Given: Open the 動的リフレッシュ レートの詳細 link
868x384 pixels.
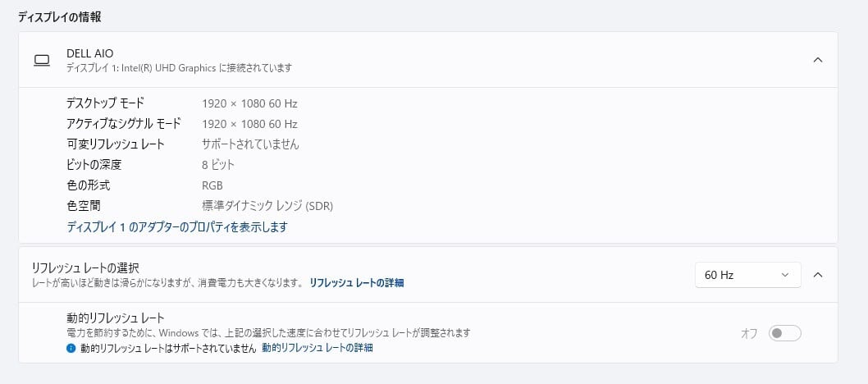Looking at the screenshot, I should coord(318,348).
